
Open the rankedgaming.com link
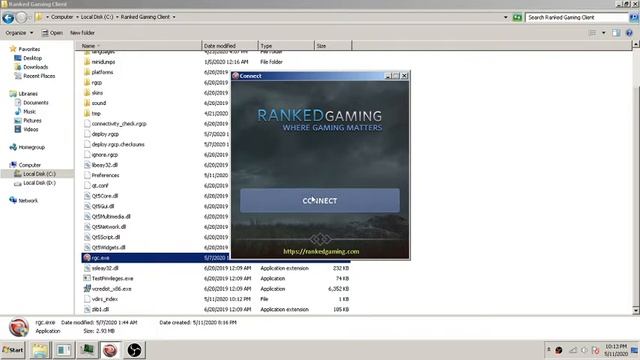coord(321,251)
